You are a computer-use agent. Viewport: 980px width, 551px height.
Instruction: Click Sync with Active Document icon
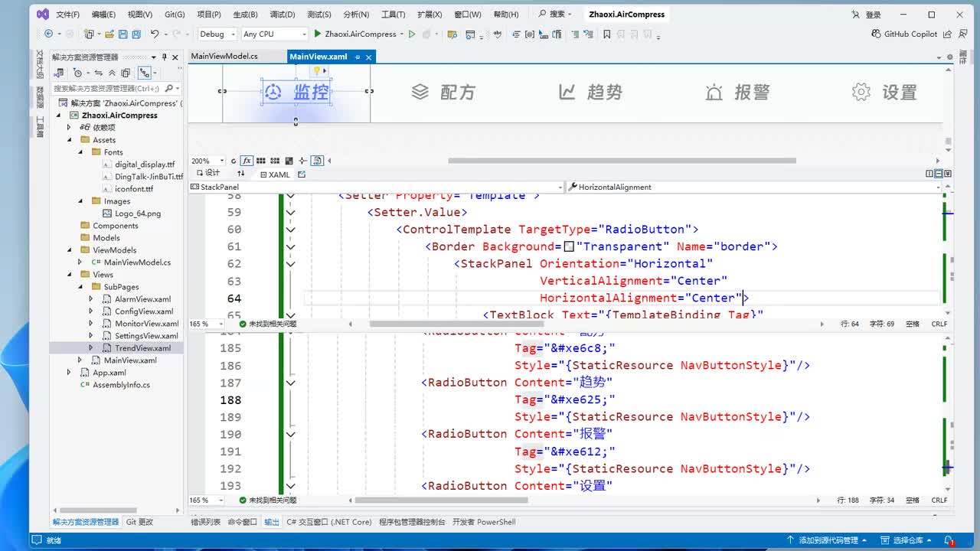[98, 73]
